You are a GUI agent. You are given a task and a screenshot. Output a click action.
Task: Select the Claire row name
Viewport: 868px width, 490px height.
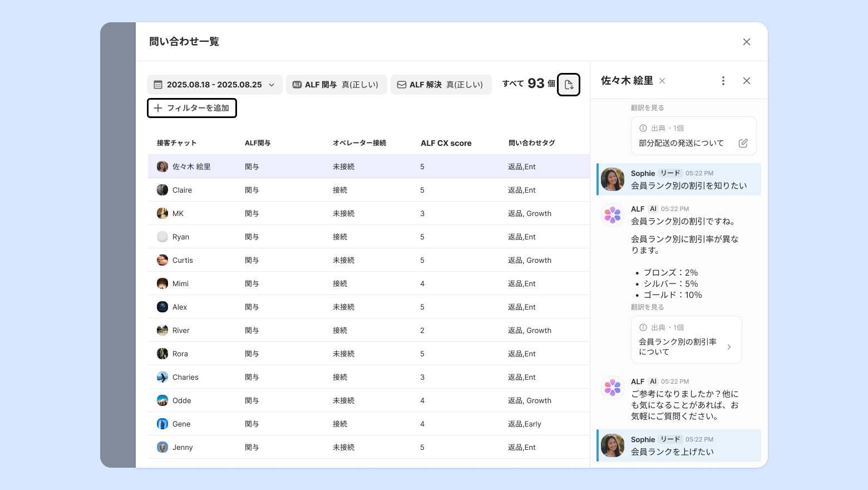[182, 190]
